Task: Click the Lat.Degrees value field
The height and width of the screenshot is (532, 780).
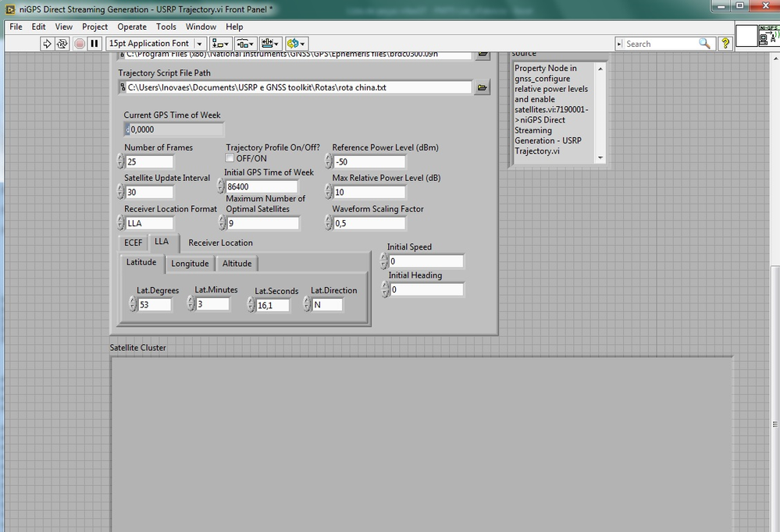Action: (155, 305)
